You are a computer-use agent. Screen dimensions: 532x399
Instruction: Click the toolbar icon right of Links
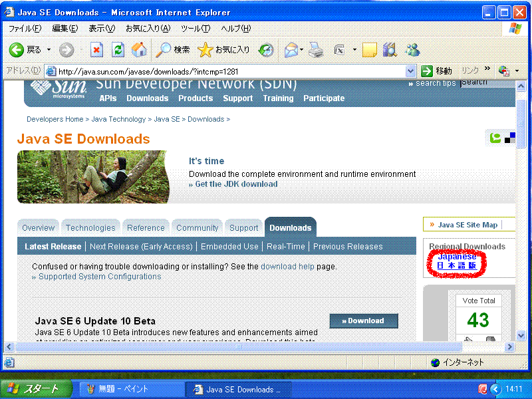[x=504, y=71]
